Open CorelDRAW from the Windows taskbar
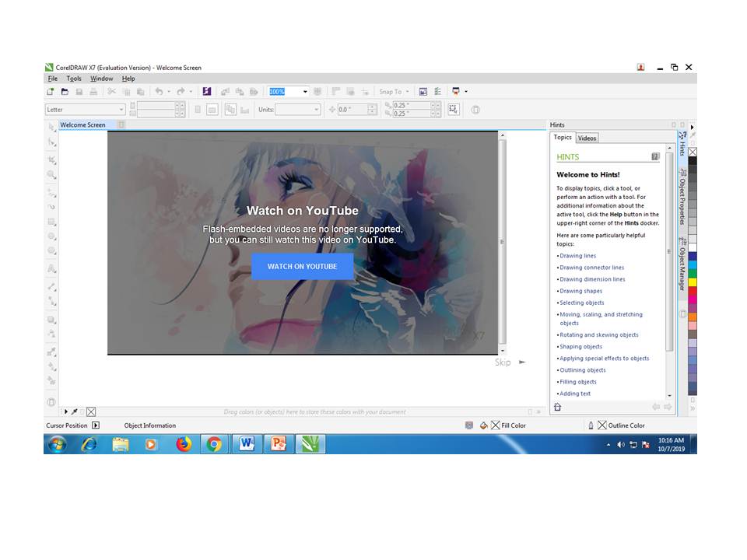This screenshot has width=747, height=560. click(x=310, y=444)
